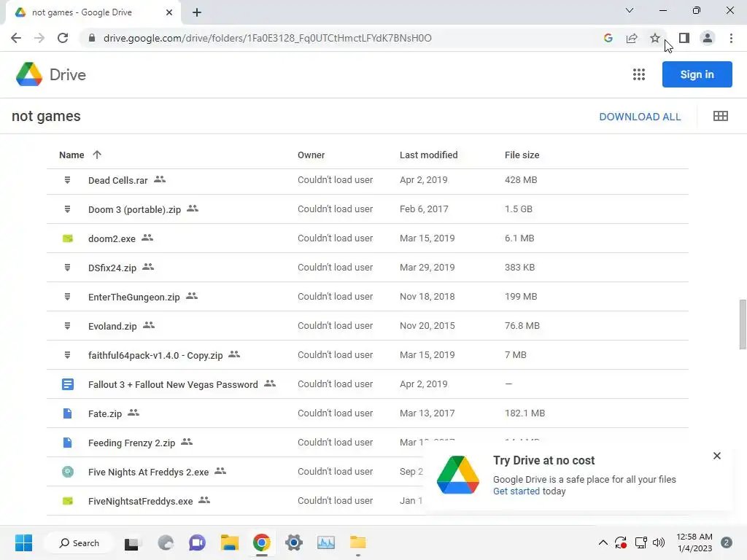Open Chat app in taskbar
The height and width of the screenshot is (560, 747).
coord(197,542)
